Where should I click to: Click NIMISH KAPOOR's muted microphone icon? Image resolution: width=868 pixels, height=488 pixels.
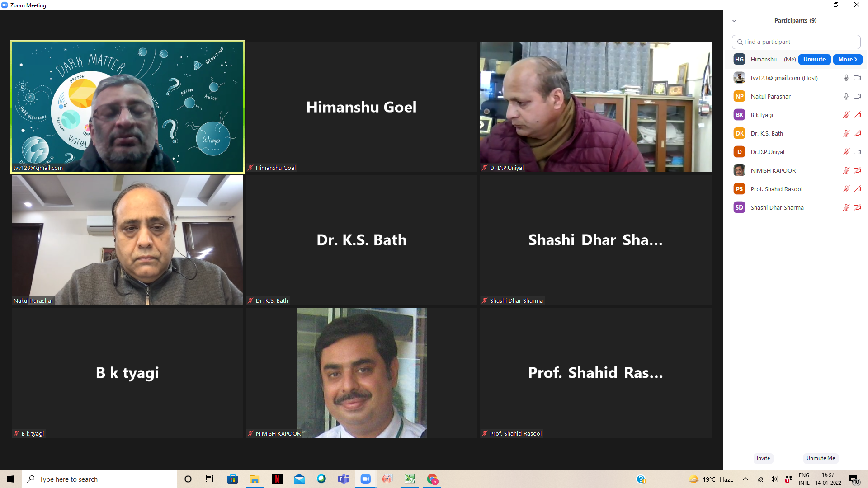846,170
